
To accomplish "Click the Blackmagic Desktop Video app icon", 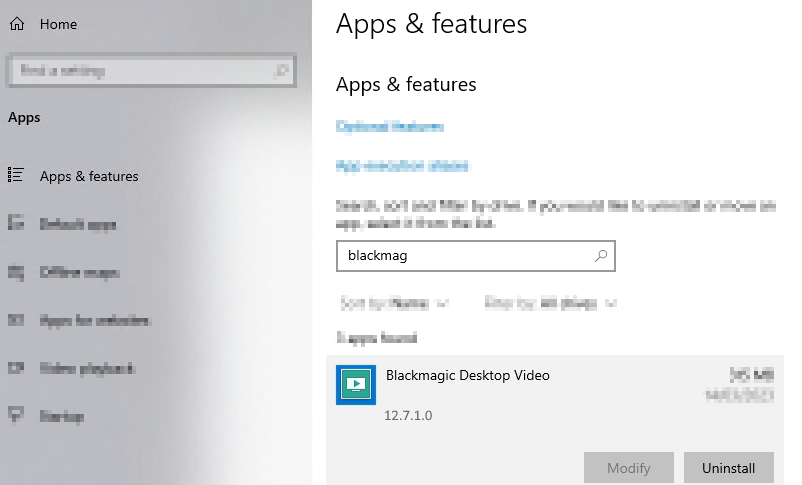I will click(x=356, y=385).
